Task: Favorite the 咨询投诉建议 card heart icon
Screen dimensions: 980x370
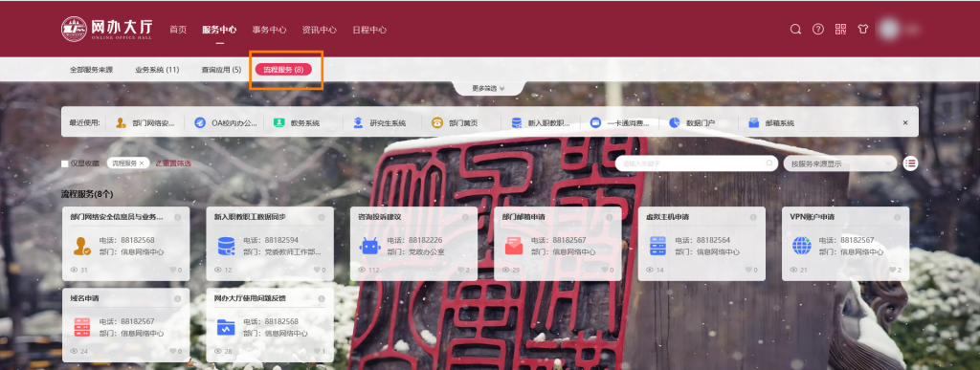Action: tap(459, 271)
